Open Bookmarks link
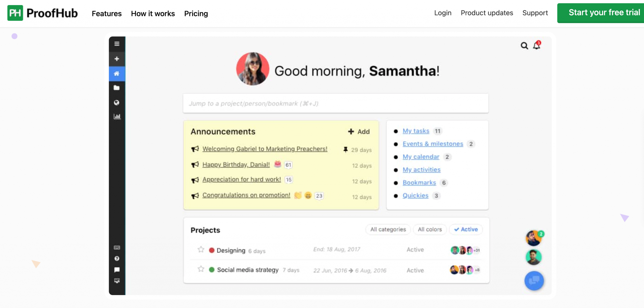This screenshot has height=308, width=644. (x=419, y=182)
